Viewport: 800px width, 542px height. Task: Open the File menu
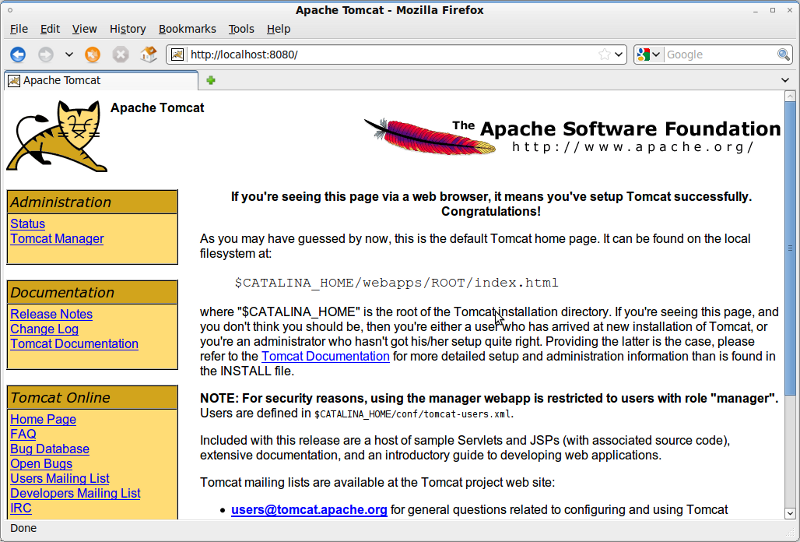[x=19, y=29]
